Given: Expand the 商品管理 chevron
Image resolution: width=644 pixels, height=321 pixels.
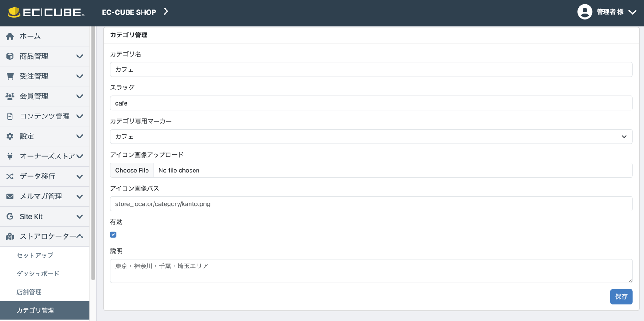Looking at the screenshot, I should (x=80, y=57).
